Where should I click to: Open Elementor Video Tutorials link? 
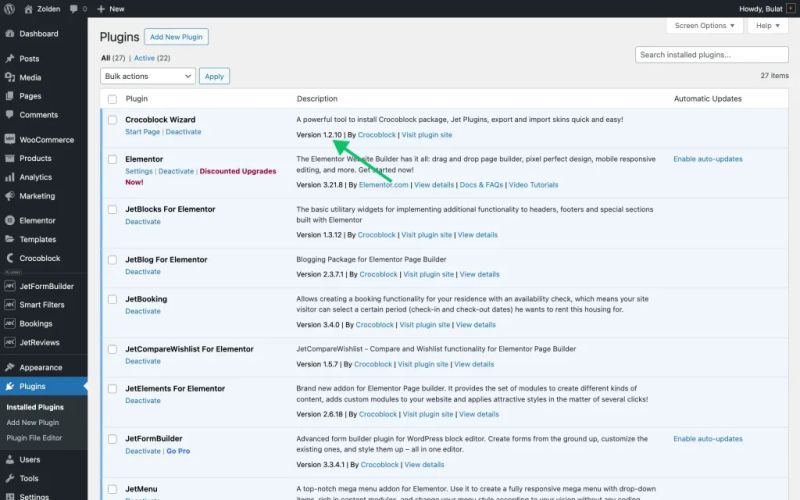point(533,185)
